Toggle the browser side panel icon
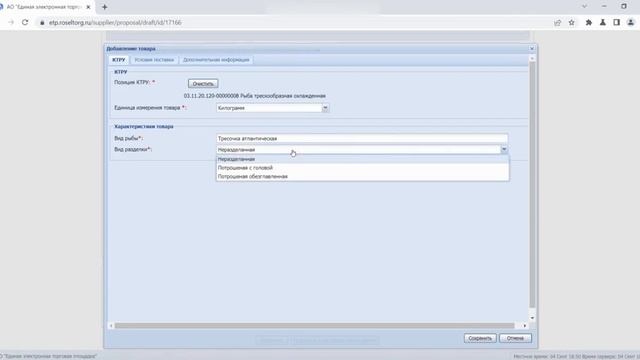 click(616, 22)
